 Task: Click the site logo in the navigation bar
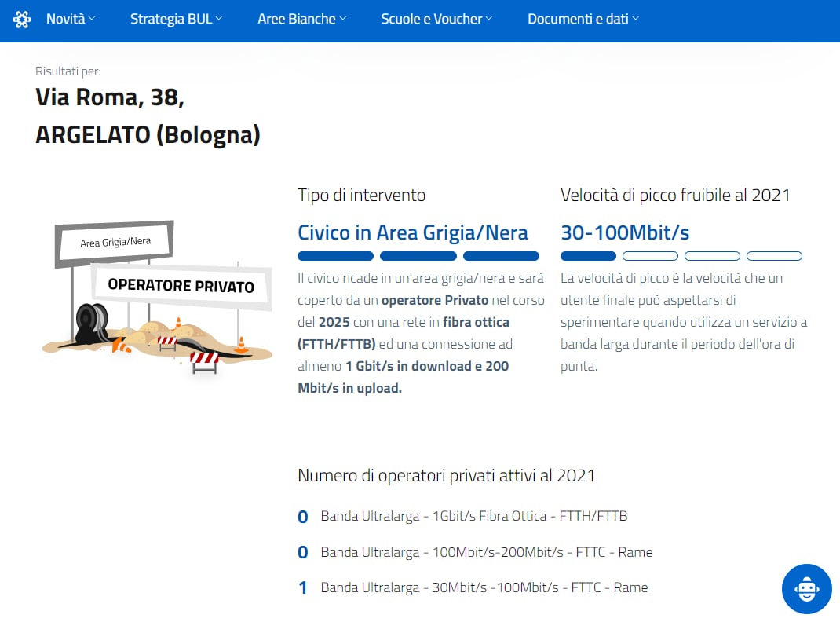click(x=22, y=19)
